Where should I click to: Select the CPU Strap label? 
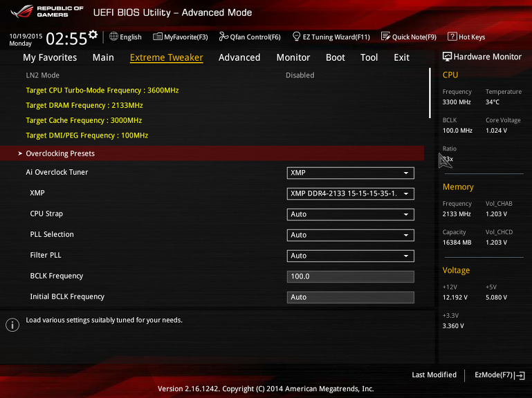coord(46,214)
